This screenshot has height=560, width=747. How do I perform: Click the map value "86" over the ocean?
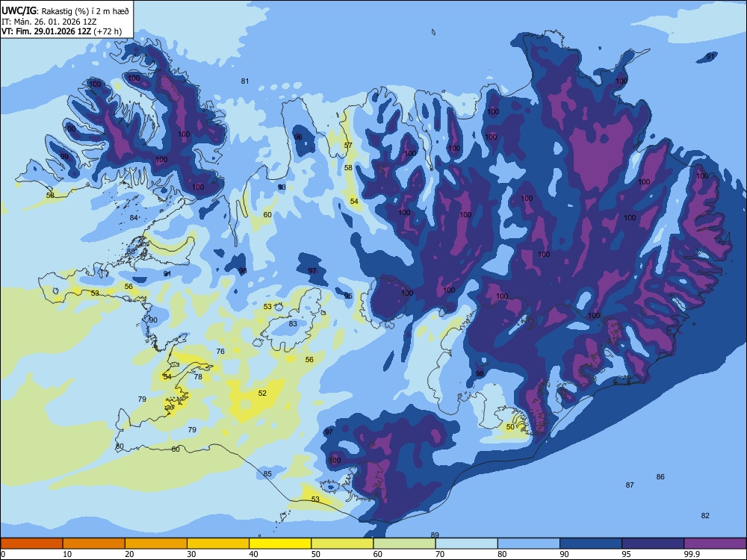(660, 476)
